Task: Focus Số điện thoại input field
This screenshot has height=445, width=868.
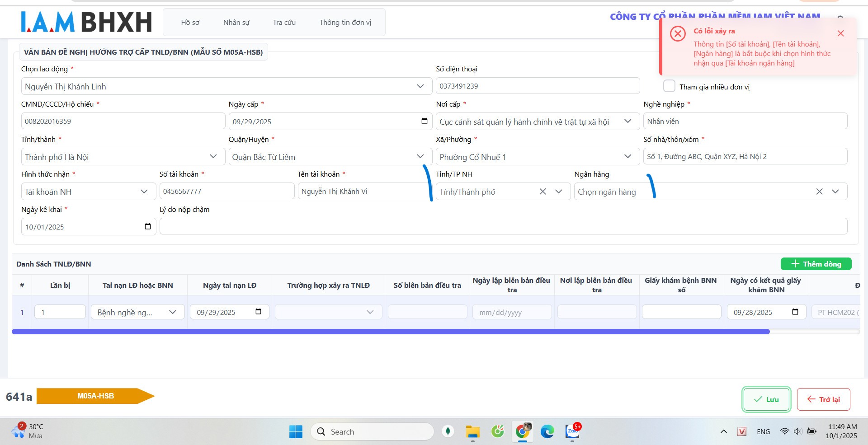Action: tap(538, 86)
